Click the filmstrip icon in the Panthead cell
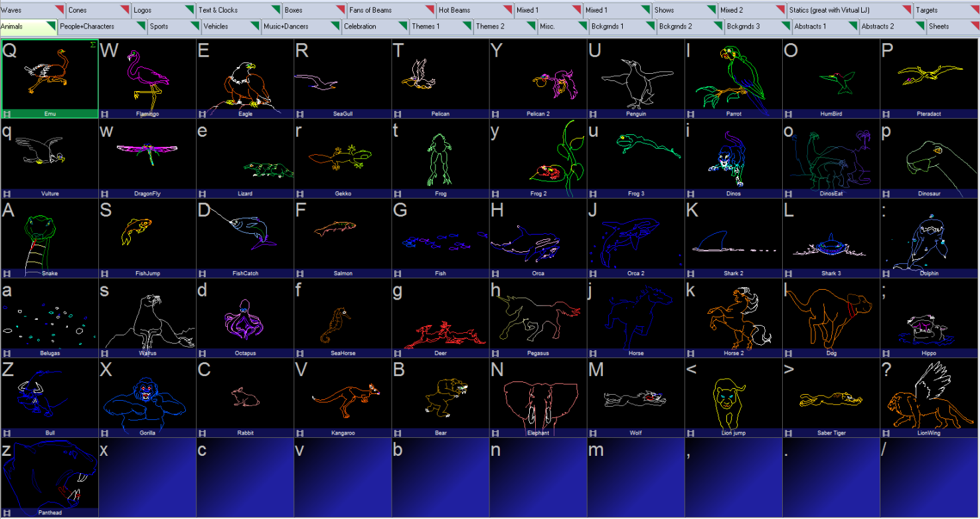The height and width of the screenshot is (519, 980). click(7, 512)
